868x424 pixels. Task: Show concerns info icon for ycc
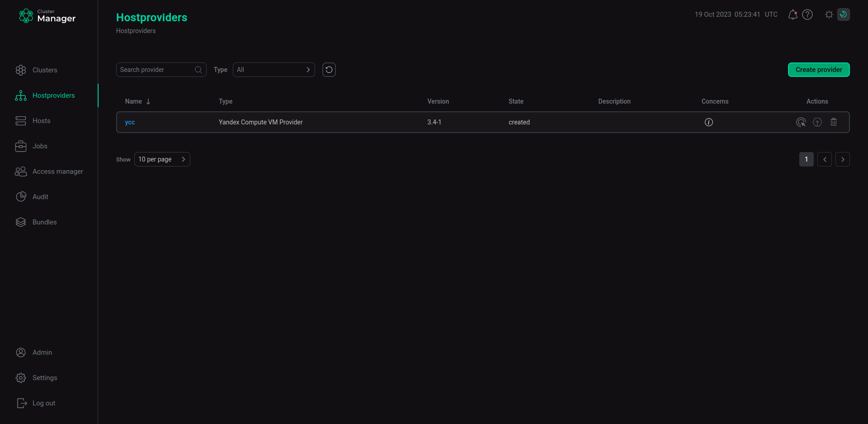pyautogui.click(x=709, y=122)
